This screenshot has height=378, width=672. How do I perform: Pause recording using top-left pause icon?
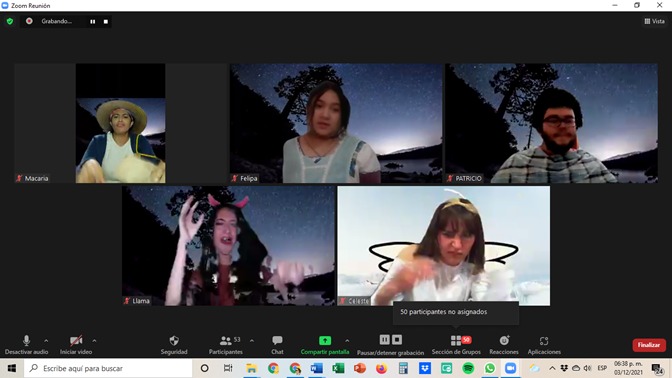93,21
